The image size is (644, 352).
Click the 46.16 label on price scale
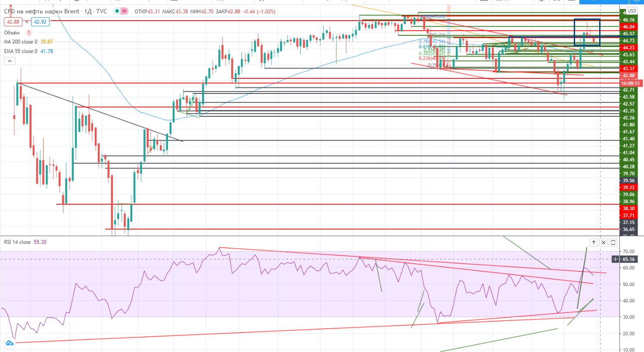628,20
